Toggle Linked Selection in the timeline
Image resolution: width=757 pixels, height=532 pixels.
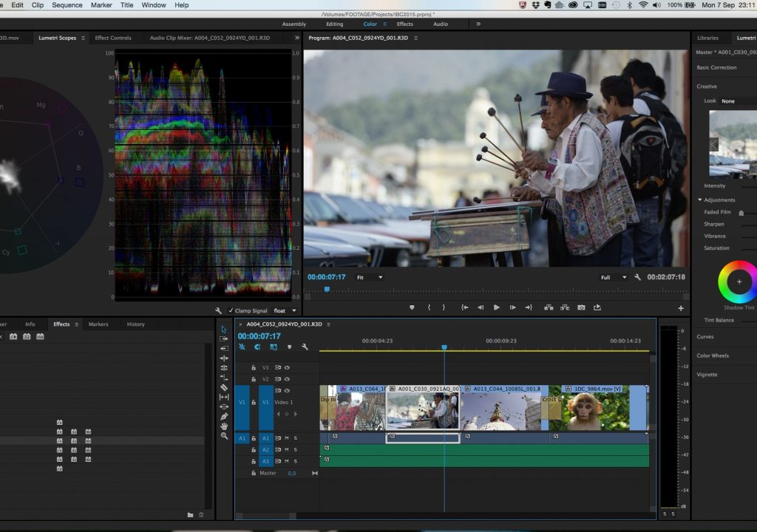pyautogui.click(x=274, y=347)
